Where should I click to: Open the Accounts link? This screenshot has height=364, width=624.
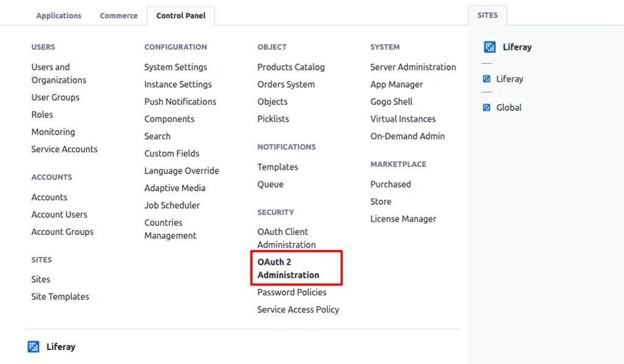(49, 197)
